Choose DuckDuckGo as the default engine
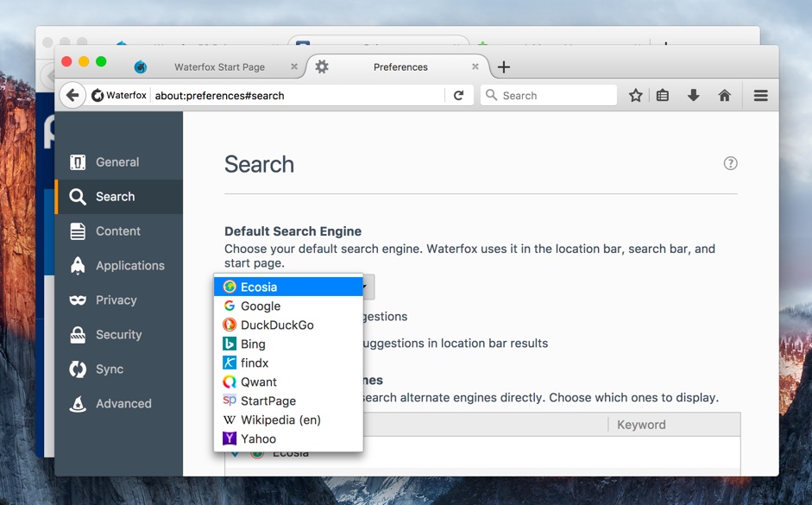812x505 pixels. coord(276,325)
